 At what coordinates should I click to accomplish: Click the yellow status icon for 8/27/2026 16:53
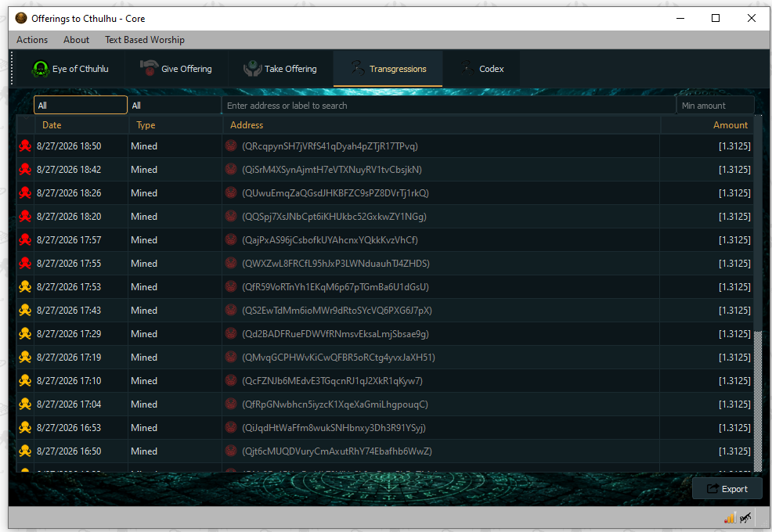tap(25, 428)
